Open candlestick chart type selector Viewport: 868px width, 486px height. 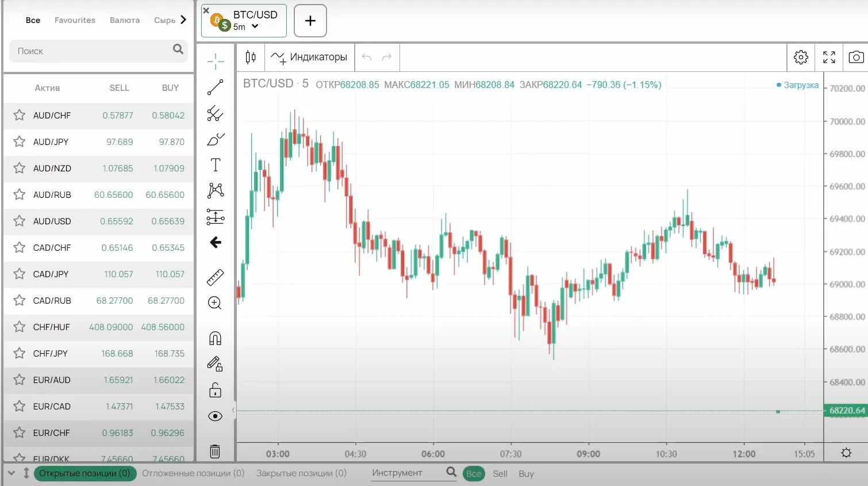coord(251,57)
